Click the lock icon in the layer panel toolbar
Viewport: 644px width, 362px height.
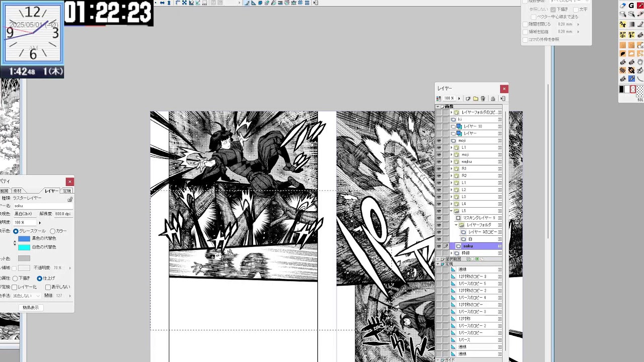coord(493,99)
